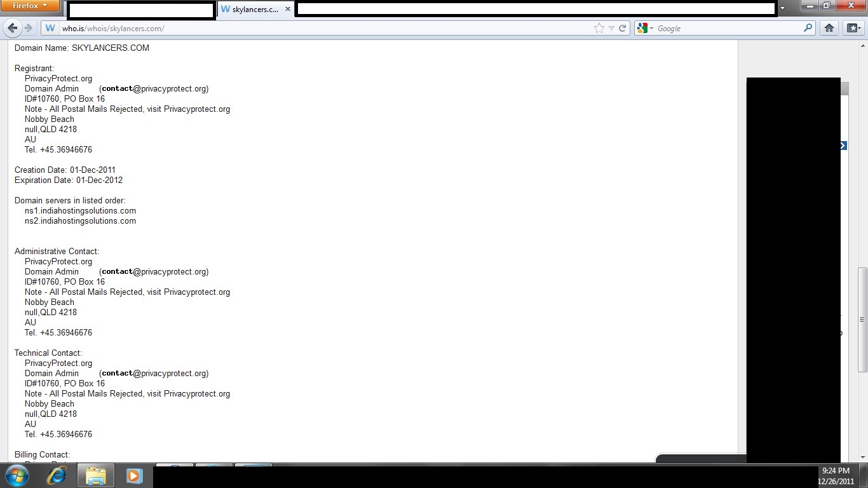
Task: Click 'Nobby Beach' under Technical Contact
Action: click(50, 403)
